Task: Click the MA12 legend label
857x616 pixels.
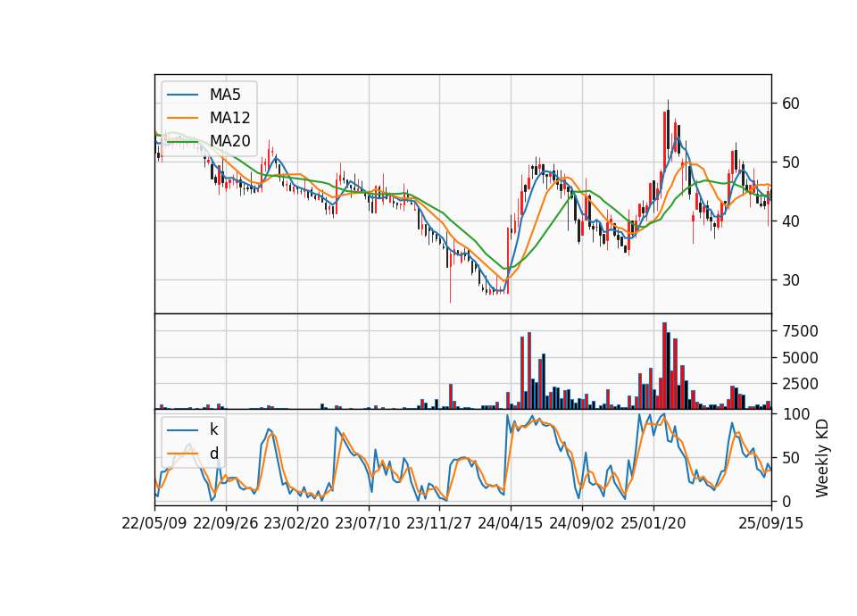Action: [229, 118]
